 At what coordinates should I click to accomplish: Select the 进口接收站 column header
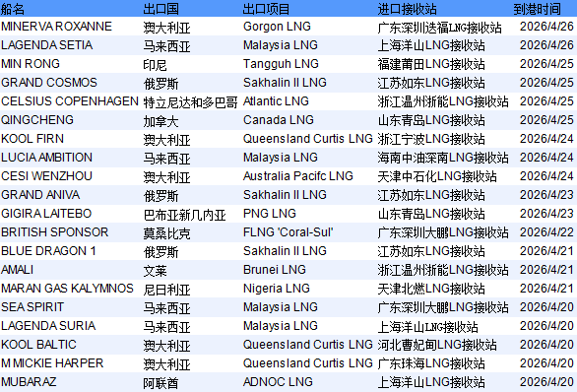click(407, 9)
